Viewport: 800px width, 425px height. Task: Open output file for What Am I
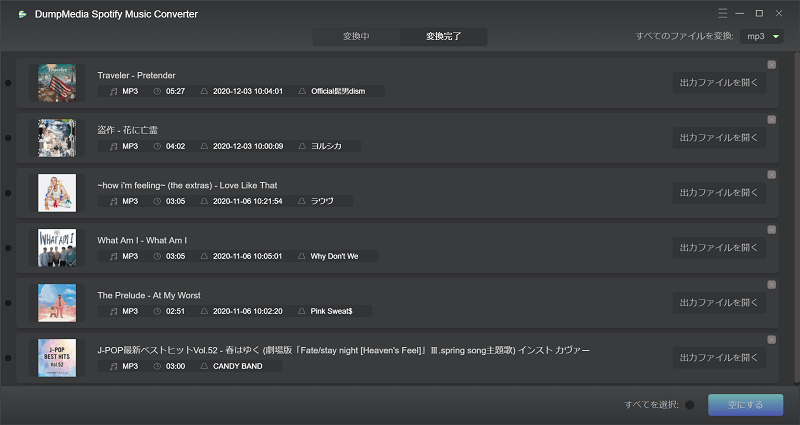click(x=719, y=248)
